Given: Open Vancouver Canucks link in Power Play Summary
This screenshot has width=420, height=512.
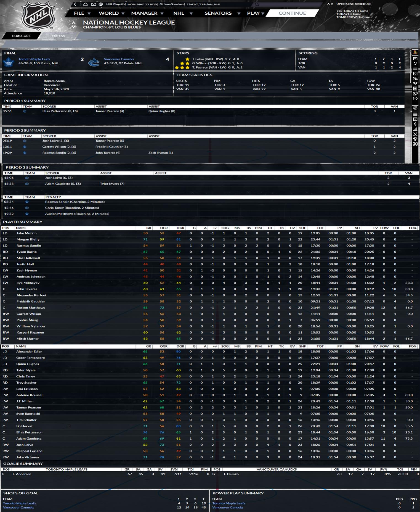Looking at the screenshot, I should point(228,507).
